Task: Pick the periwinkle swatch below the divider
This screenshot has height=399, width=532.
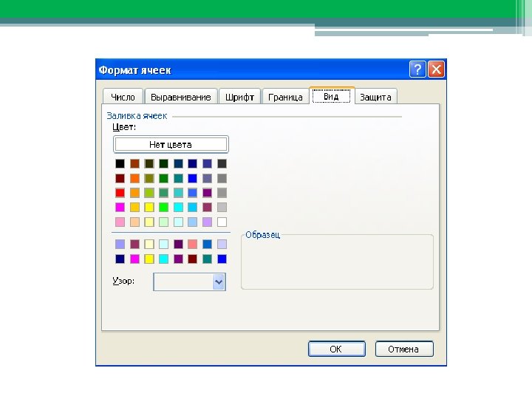Action: (120, 244)
